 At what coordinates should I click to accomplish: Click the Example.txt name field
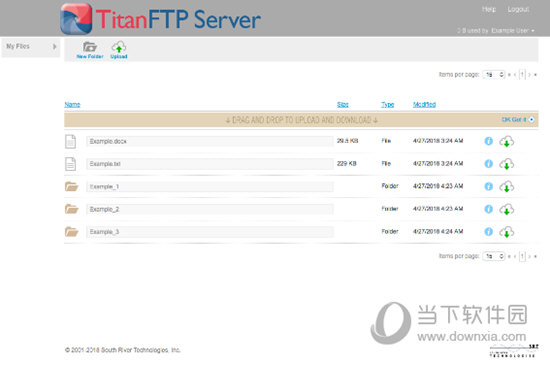[x=210, y=164]
